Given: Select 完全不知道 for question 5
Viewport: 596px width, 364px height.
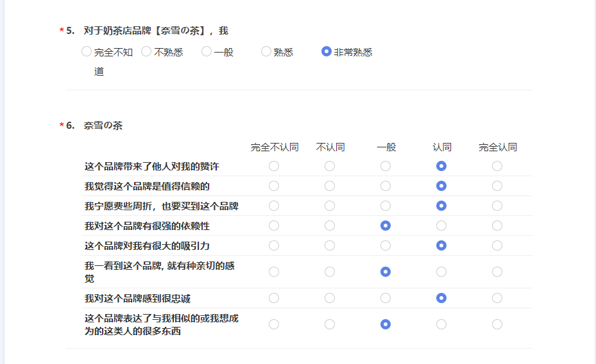Looking at the screenshot, I should (x=86, y=51).
